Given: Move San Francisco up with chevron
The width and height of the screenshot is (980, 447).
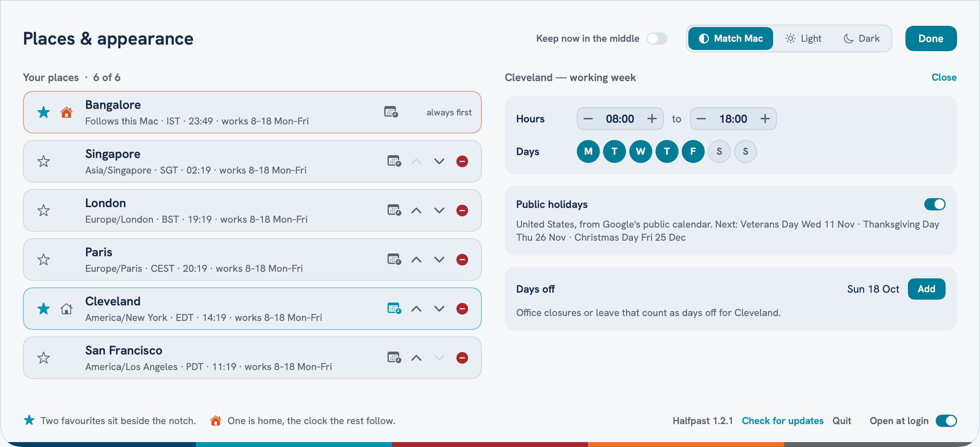Looking at the screenshot, I should (416, 358).
